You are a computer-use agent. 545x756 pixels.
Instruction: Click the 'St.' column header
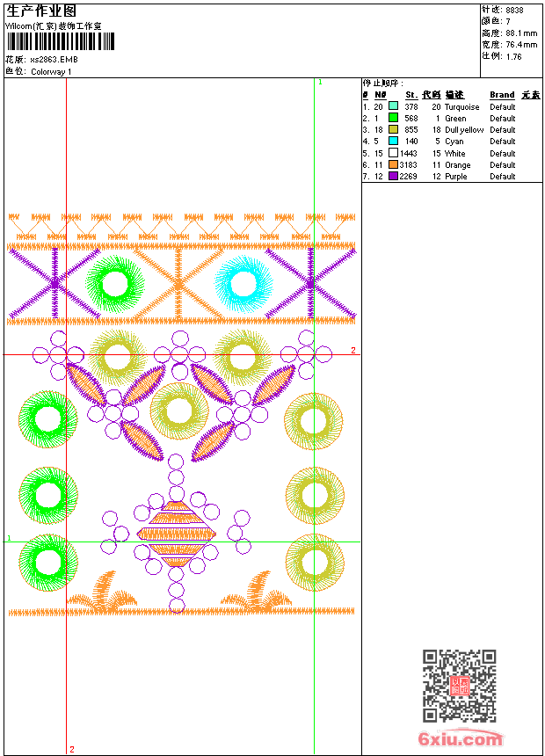[411, 95]
